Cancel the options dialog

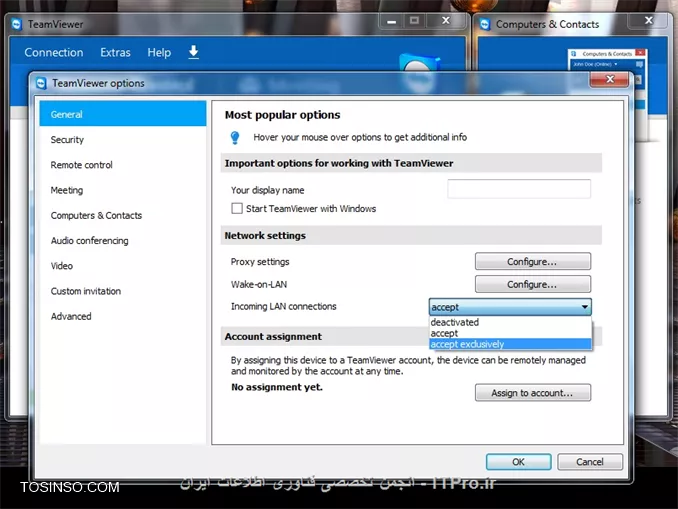pyautogui.click(x=590, y=462)
